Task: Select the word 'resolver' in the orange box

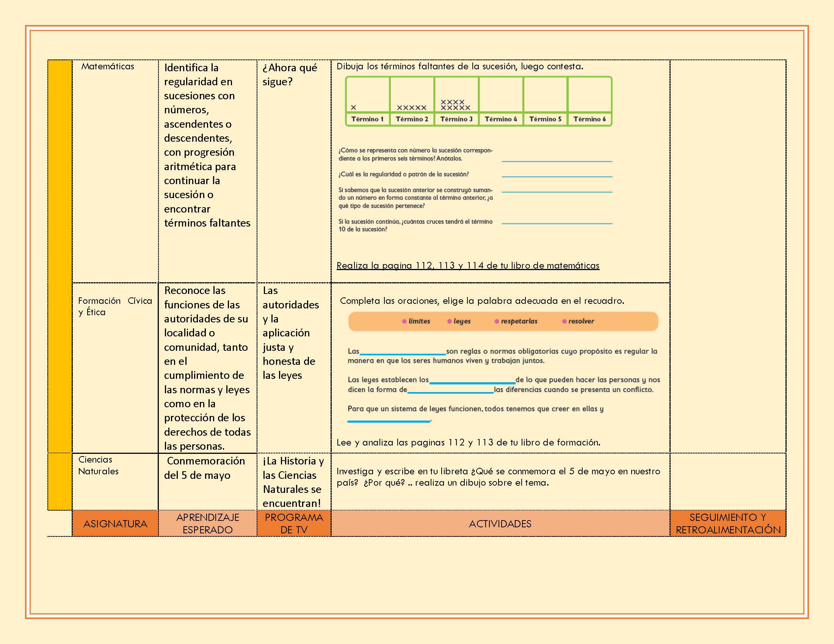Action: (x=581, y=321)
